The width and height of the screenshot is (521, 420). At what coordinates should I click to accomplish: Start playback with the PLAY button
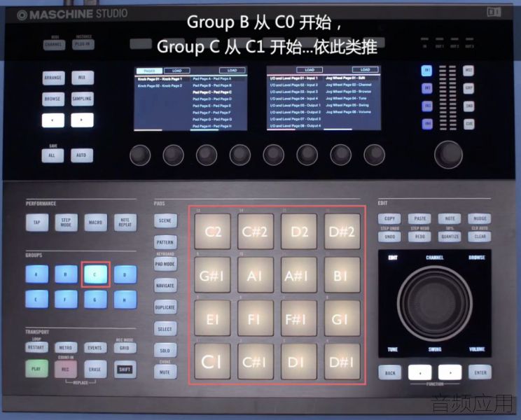(x=36, y=369)
